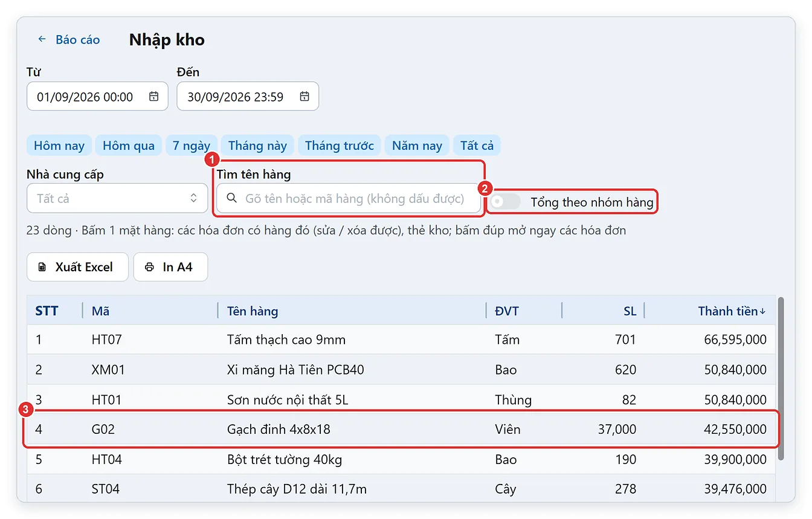The width and height of the screenshot is (812, 519).
Task: Click the Excel file icon on Xuất Excel
Action: click(42, 267)
